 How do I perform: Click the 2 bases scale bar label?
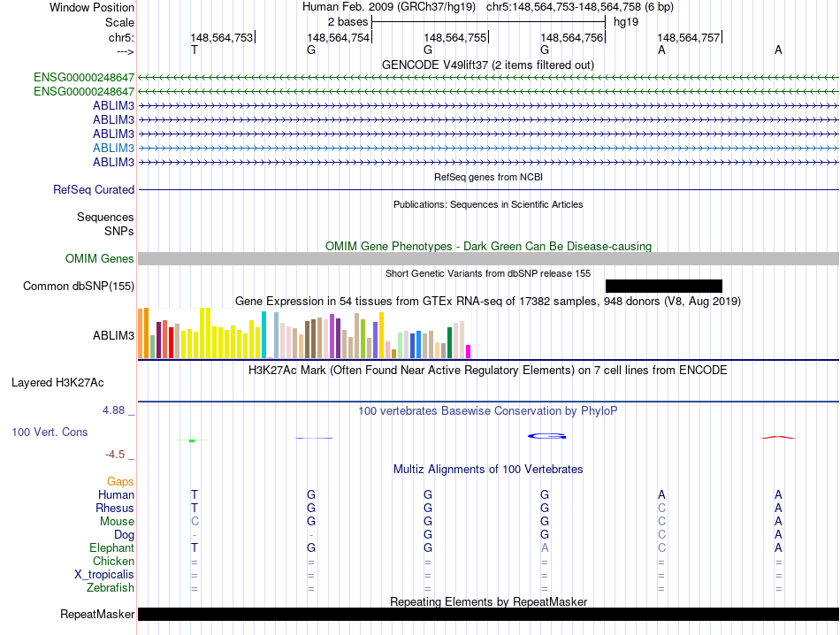click(347, 22)
